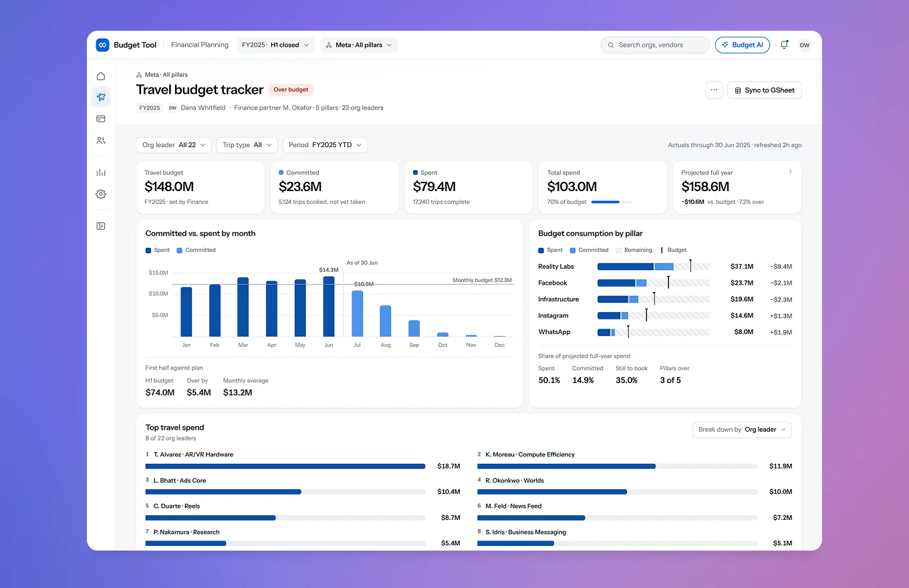909x588 pixels.
Task: Open the people icon in the sidebar
Action: pyautogui.click(x=101, y=140)
